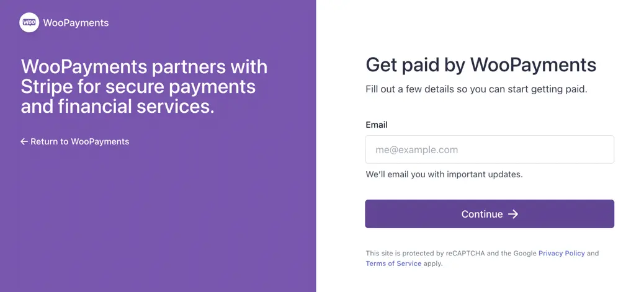Click the Woo logo icon
Image resolution: width=644 pixels, height=292 pixels.
tap(29, 23)
